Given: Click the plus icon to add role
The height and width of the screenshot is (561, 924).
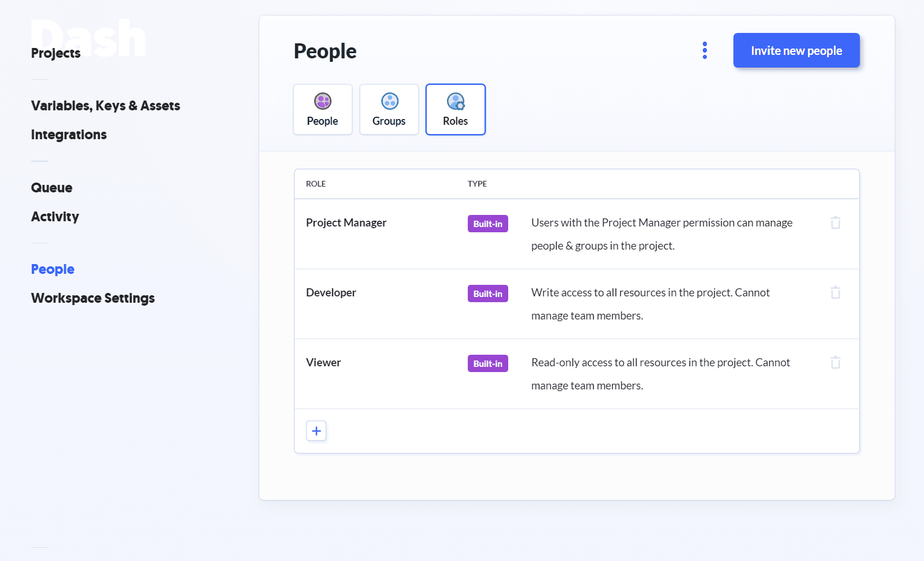Looking at the screenshot, I should click(316, 431).
